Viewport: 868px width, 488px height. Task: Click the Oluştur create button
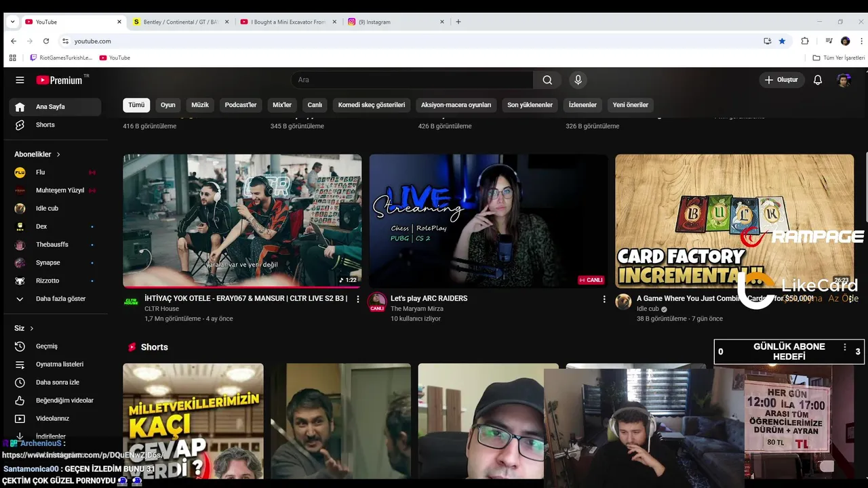coord(781,80)
